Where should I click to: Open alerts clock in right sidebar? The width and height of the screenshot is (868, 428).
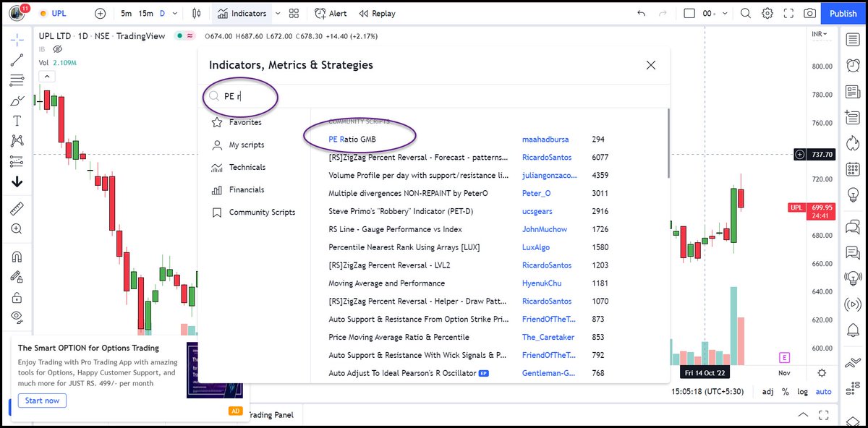tap(853, 64)
